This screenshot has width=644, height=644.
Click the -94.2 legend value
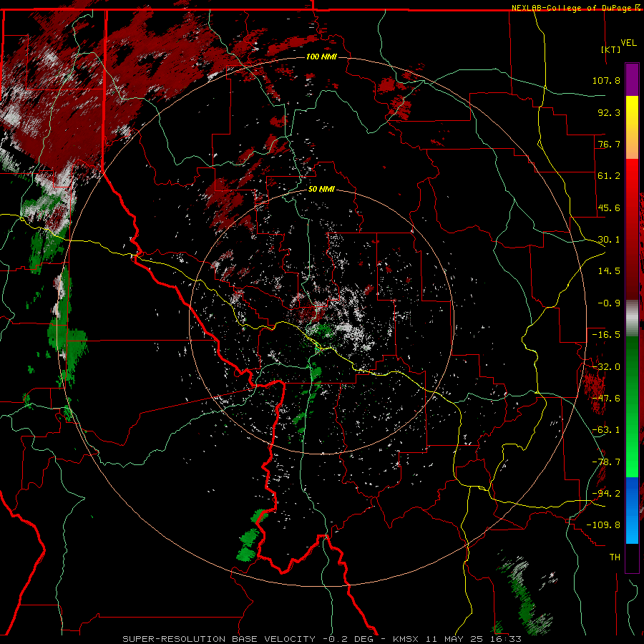(x=606, y=494)
